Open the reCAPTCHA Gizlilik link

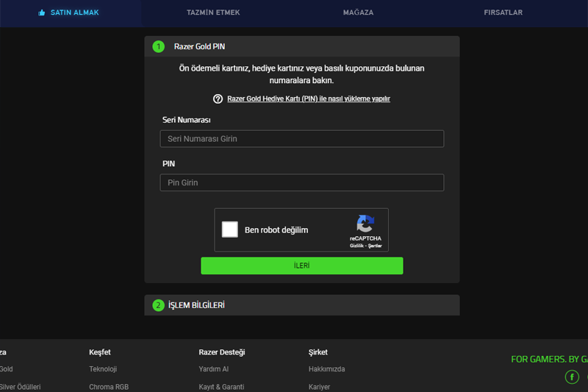(356, 246)
